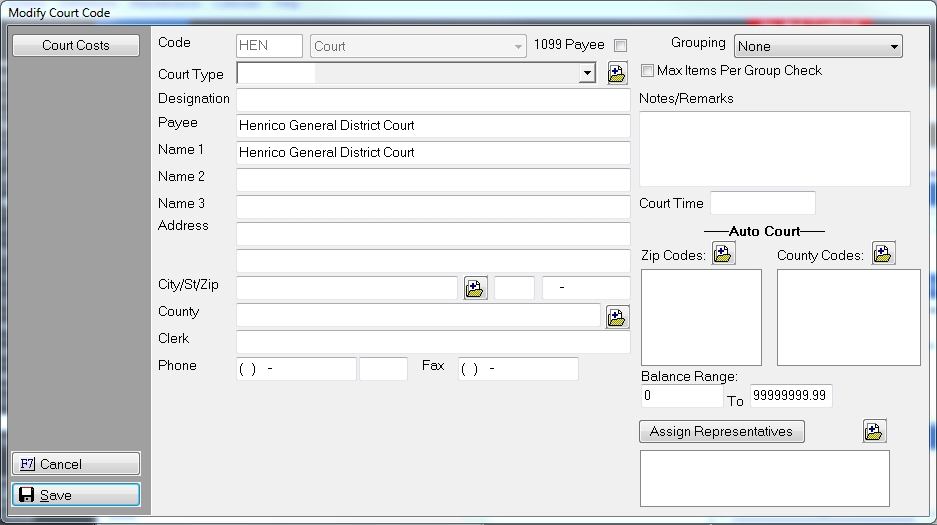Click into the Designation text field
This screenshot has width=937, height=525.
click(432, 100)
